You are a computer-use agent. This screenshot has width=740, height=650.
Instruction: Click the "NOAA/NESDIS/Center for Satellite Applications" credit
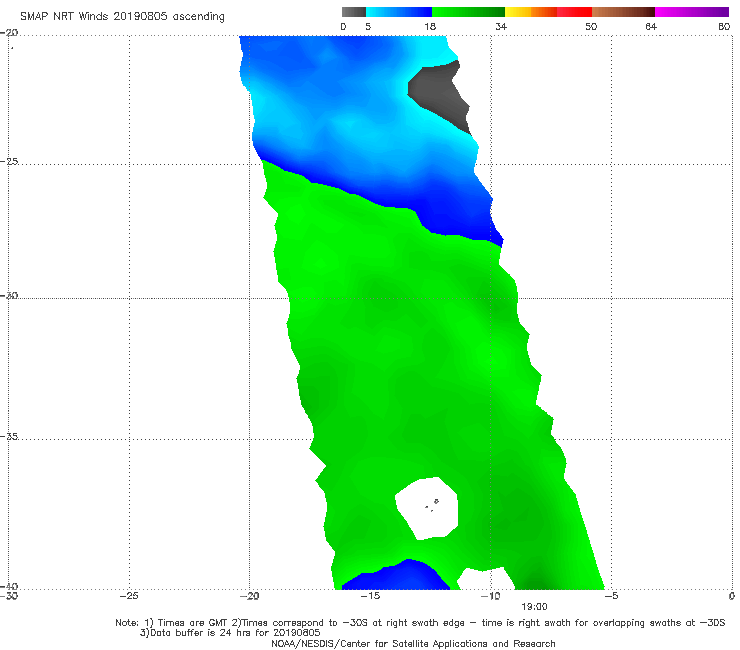[x=413, y=643]
